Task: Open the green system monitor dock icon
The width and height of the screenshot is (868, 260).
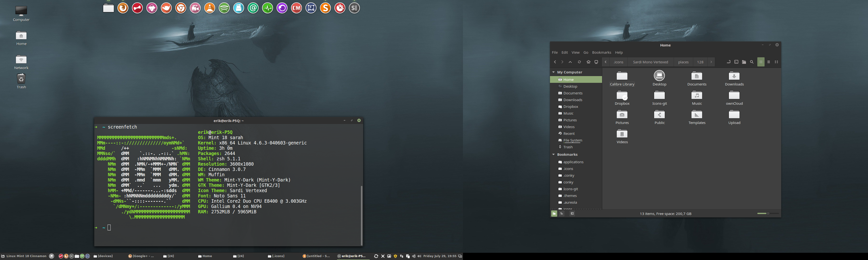Action: (268, 8)
